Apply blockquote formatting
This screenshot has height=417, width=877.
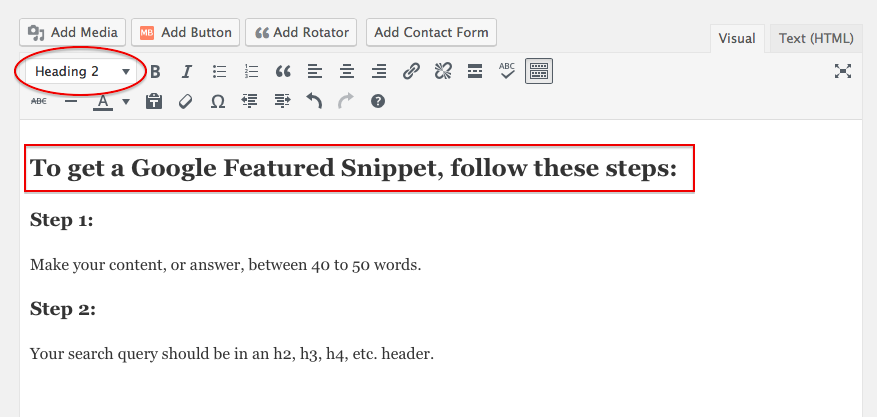[x=283, y=72]
